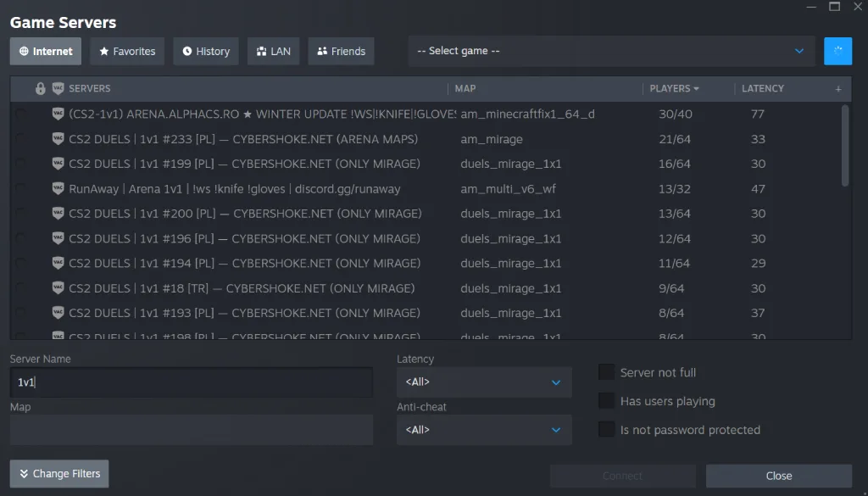The image size is (868, 496).
Task: Click the server list vertical scrollbar
Action: [845, 146]
